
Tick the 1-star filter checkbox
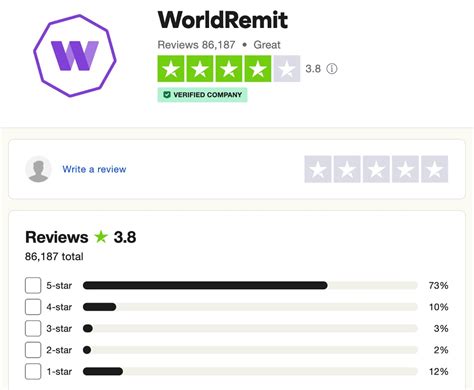pyautogui.click(x=33, y=371)
